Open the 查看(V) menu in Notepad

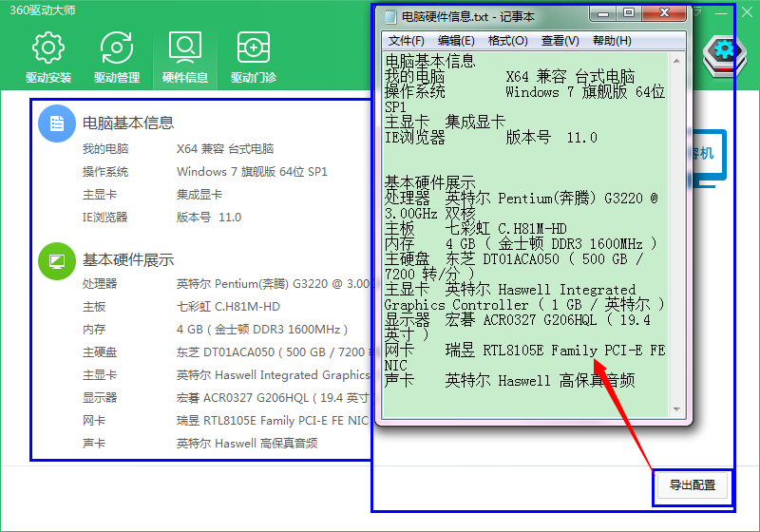point(560,41)
